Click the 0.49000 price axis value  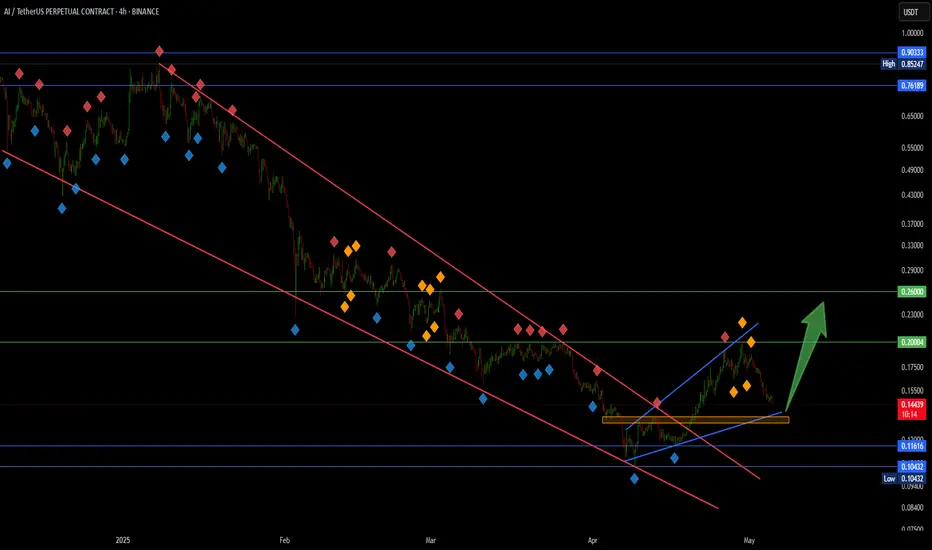pos(912,170)
